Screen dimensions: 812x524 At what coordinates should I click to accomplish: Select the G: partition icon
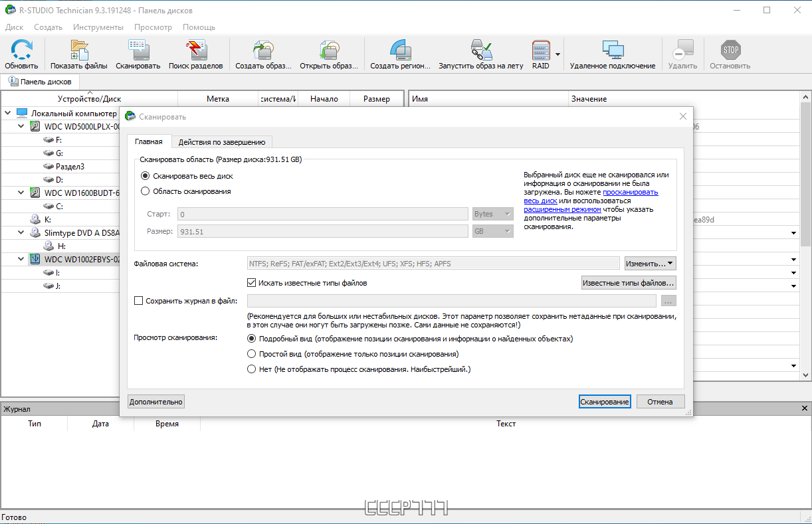[x=49, y=153]
